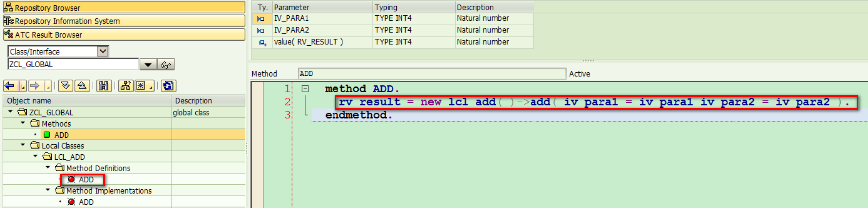This screenshot has width=868, height=208.
Task: Click the blue back arrow navigation icon
Action: click(x=10, y=86)
